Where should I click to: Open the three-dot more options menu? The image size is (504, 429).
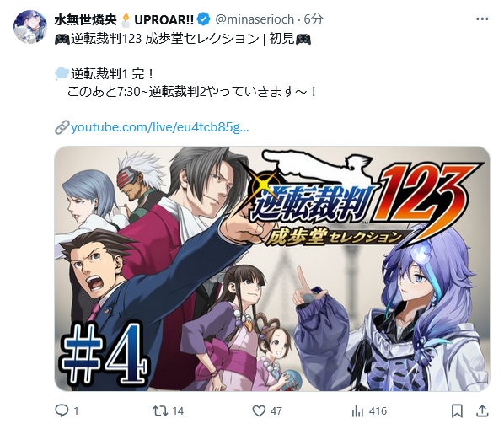point(482,19)
